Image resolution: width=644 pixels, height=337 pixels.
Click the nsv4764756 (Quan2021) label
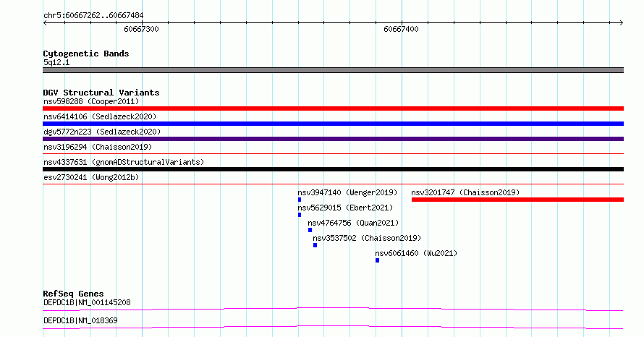coord(353,223)
